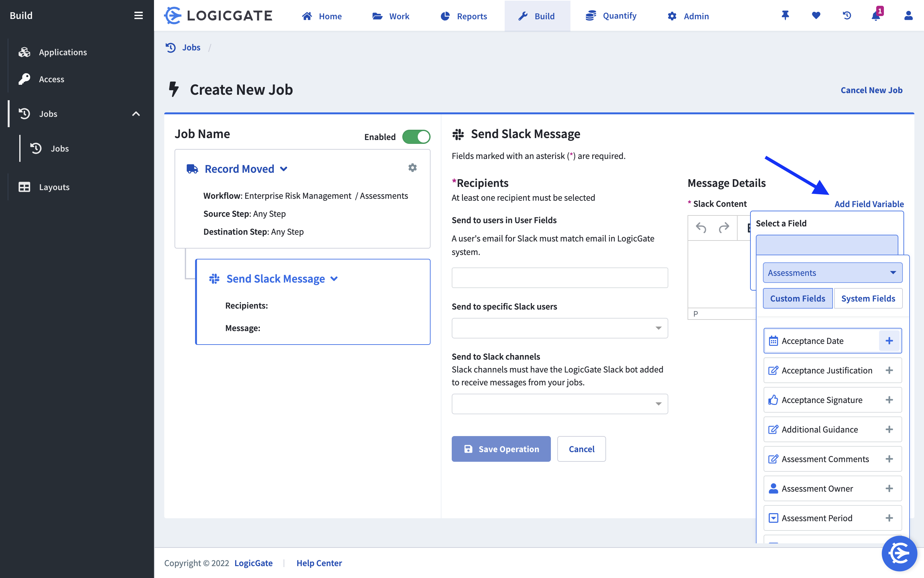Screen dimensions: 924x578
Task: Toggle the Enabled switch off
Action: pos(416,137)
